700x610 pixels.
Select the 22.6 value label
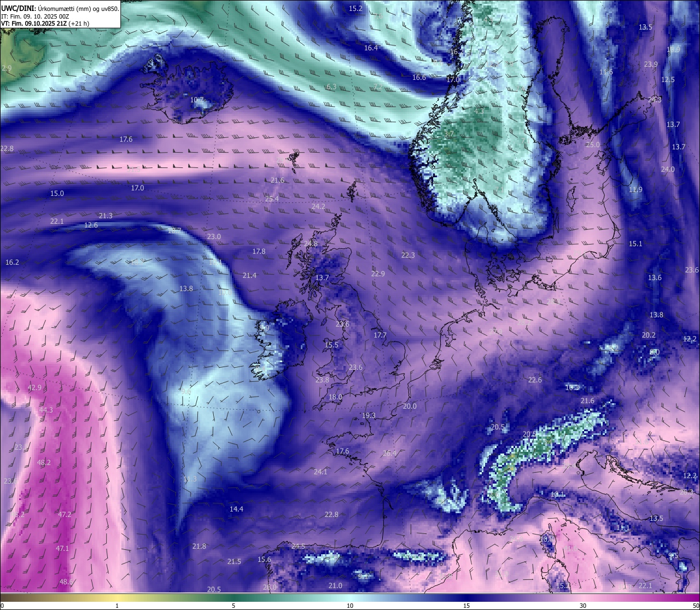click(x=535, y=380)
